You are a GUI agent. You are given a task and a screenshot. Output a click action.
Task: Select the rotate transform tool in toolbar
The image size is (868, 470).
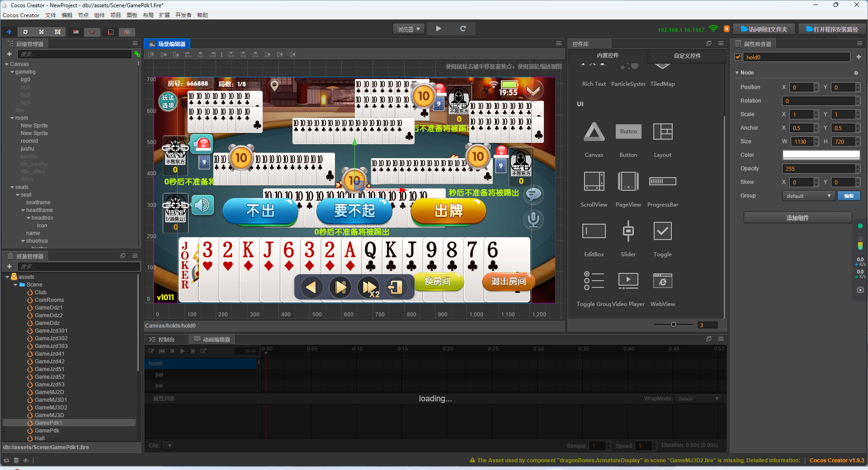[x=25, y=32]
